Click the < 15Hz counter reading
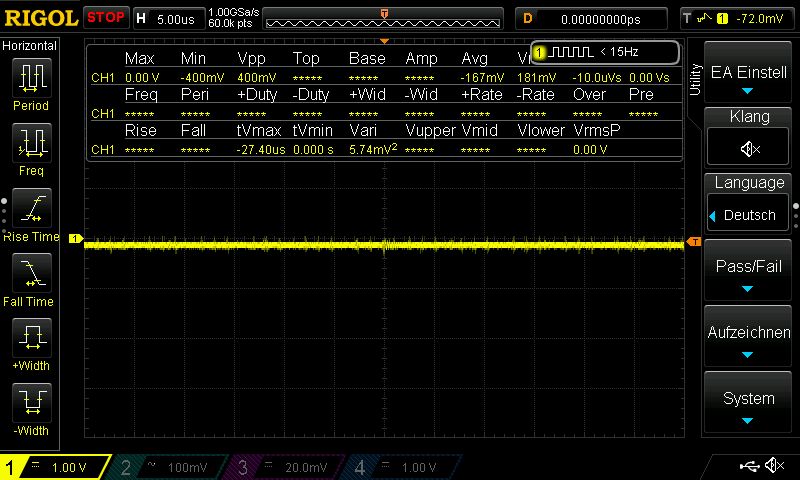This screenshot has width=800, height=480. [619, 52]
